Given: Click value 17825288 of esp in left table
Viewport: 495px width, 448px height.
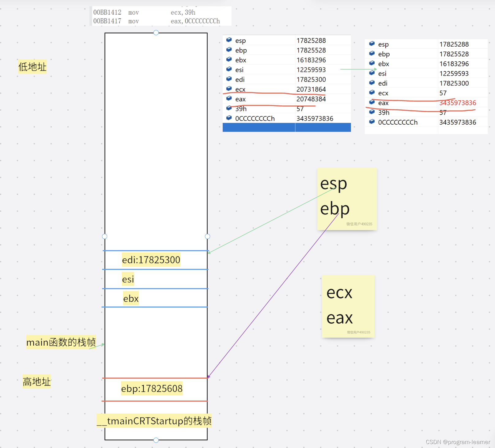Looking at the screenshot, I should point(311,40).
